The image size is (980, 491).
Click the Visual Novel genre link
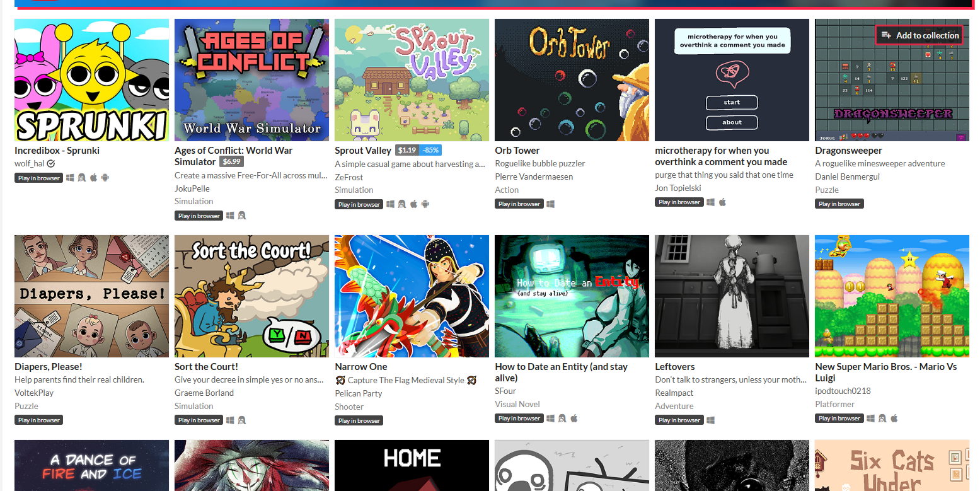point(517,404)
